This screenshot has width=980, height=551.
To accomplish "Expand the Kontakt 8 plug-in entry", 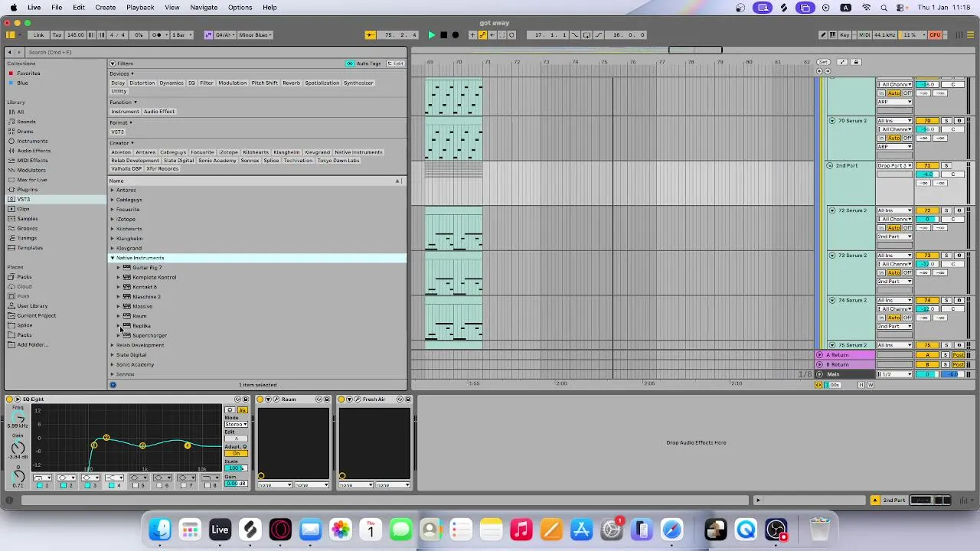I will click(x=119, y=287).
